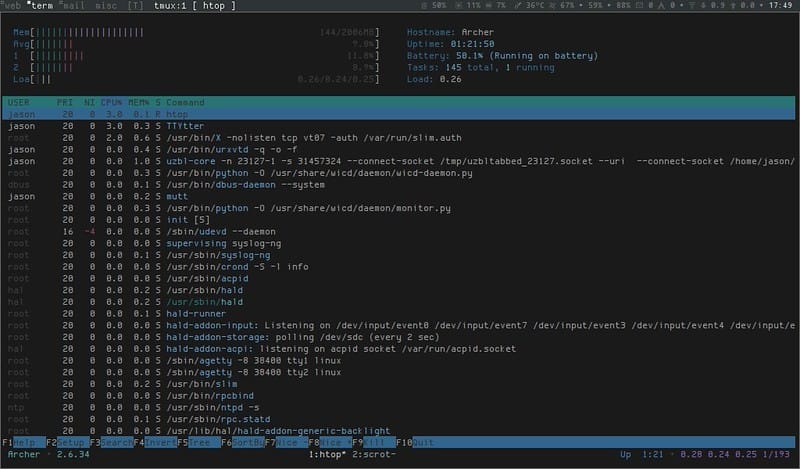
Task: Toggle F5 Tree view
Action: coord(199,442)
